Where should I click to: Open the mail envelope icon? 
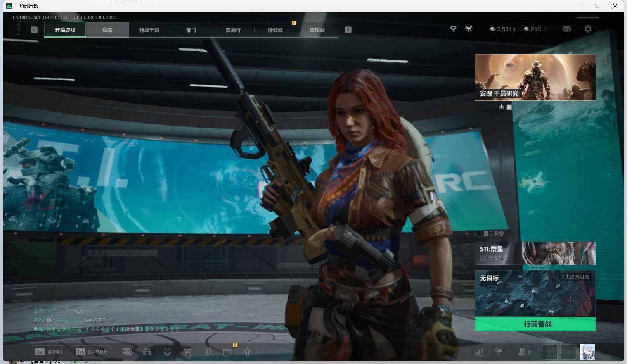566,29
